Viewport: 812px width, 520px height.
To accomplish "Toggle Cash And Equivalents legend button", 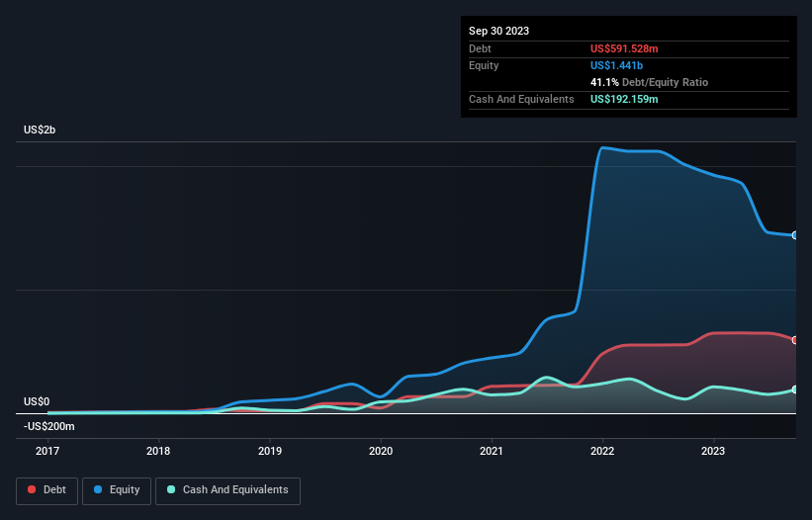I will [x=227, y=490].
